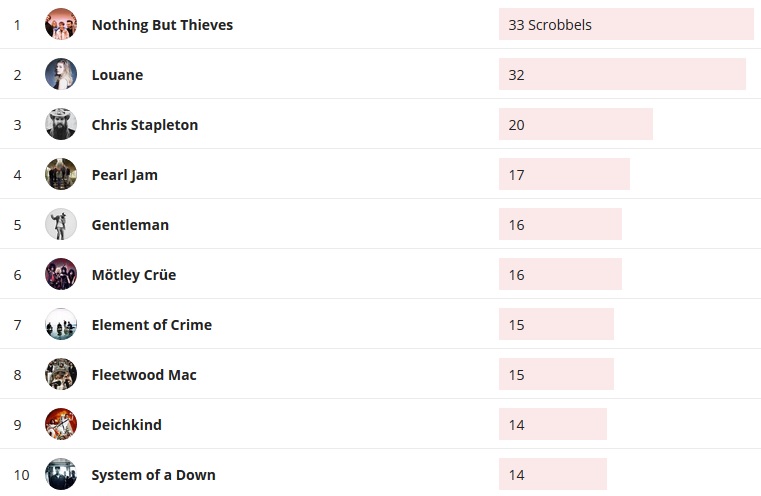
Task: Click Louane's 32 scrobble bar
Action: [x=622, y=74]
